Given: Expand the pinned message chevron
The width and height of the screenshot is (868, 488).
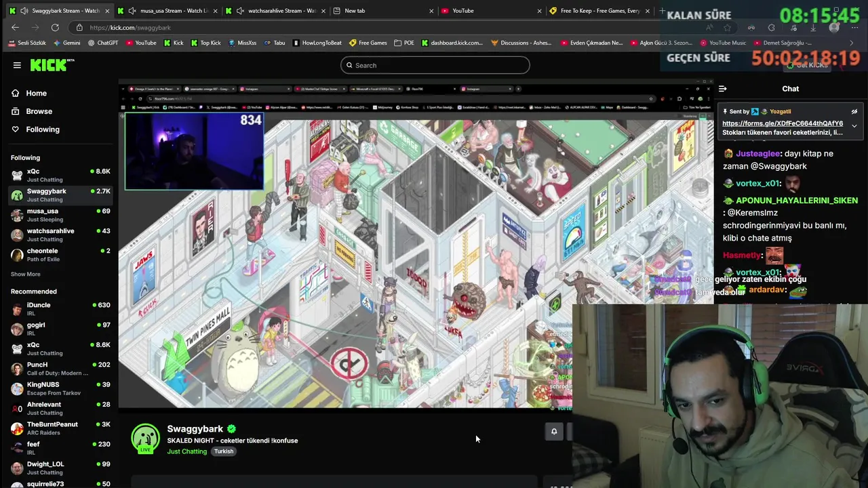Looking at the screenshot, I should (x=854, y=126).
